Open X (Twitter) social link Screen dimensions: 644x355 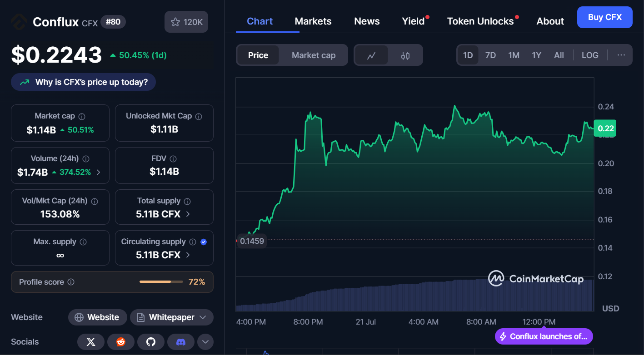point(91,342)
